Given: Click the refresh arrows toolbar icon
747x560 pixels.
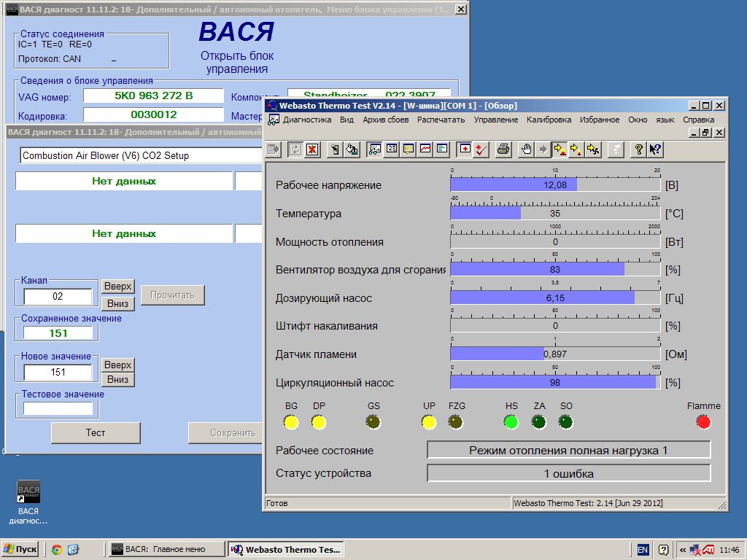Looking at the screenshot, I should click(x=295, y=149).
